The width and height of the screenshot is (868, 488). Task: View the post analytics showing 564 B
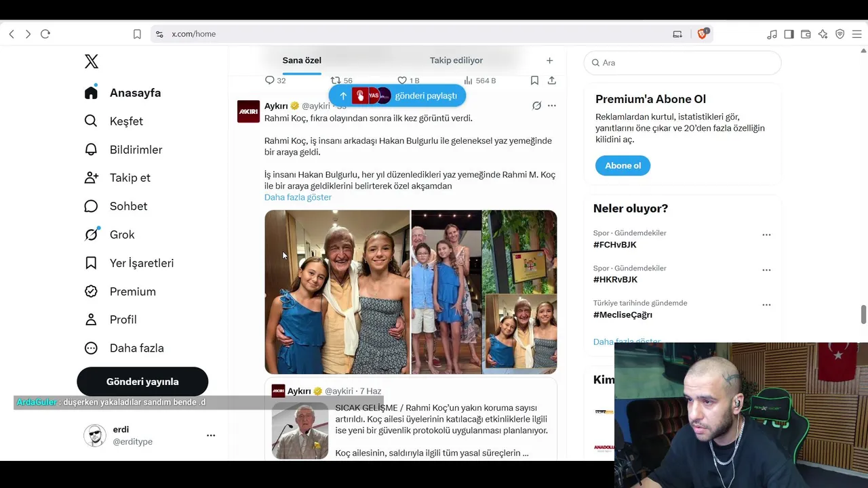pyautogui.click(x=479, y=80)
